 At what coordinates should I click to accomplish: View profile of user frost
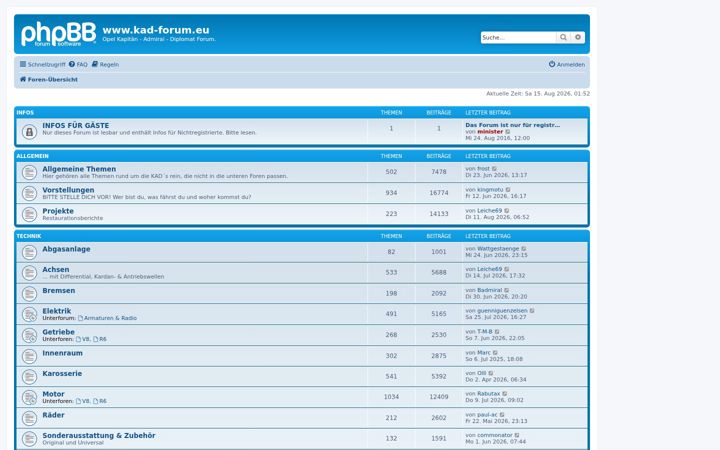[484, 169]
